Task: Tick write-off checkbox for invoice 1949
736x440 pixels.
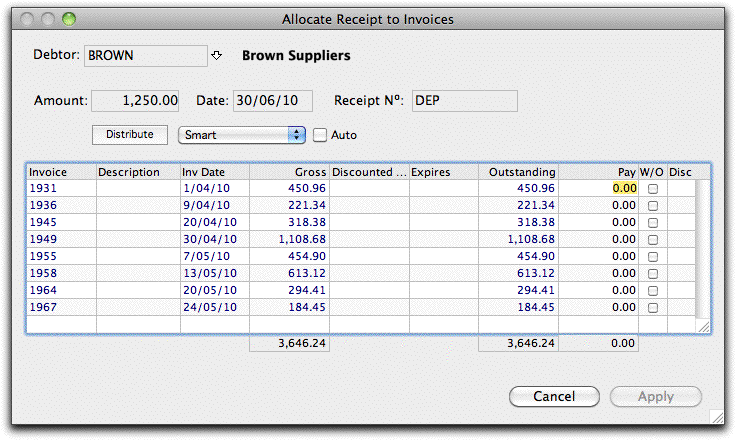Action: point(652,239)
